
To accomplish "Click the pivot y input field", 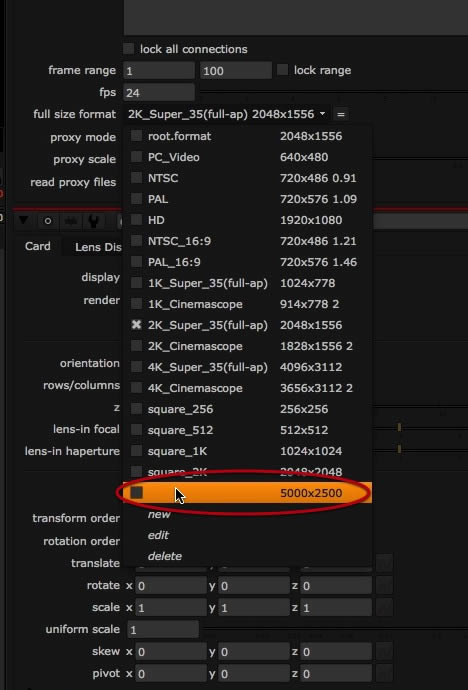I will [254, 674].
